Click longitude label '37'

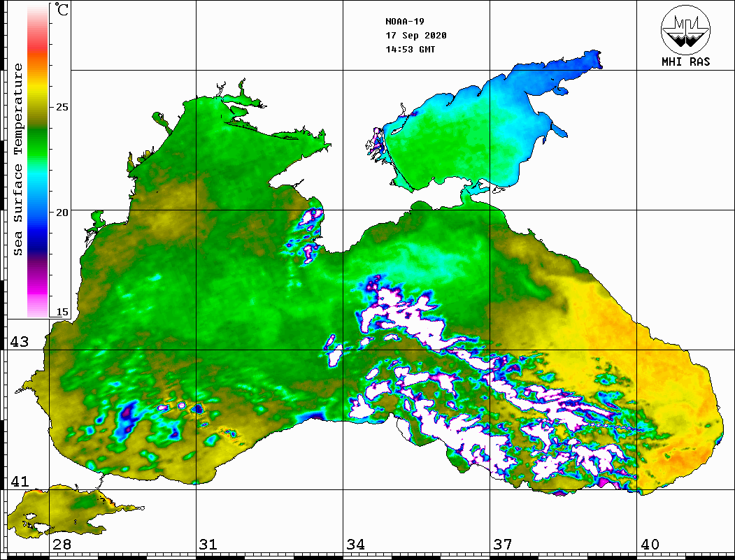503,545
